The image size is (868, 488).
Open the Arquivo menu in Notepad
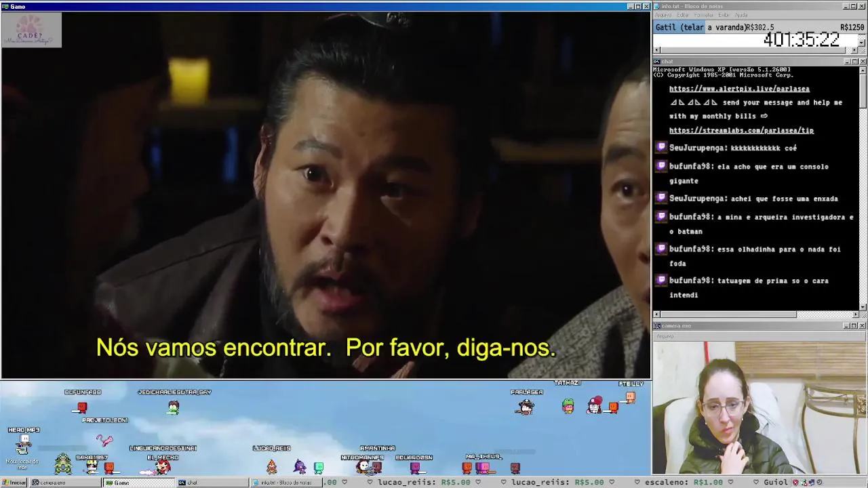(x=663, y=15)
